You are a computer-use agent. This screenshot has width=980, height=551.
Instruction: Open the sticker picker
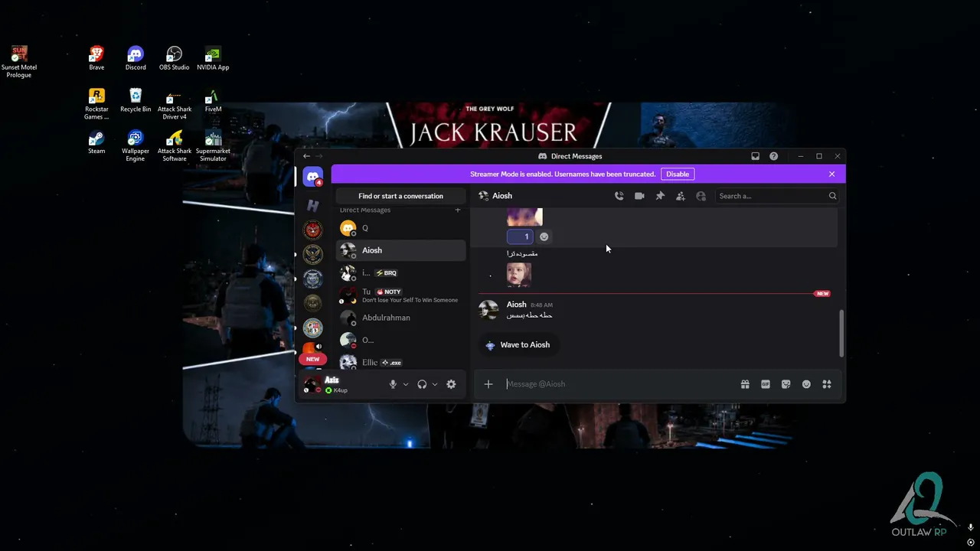tap(786, 384)
